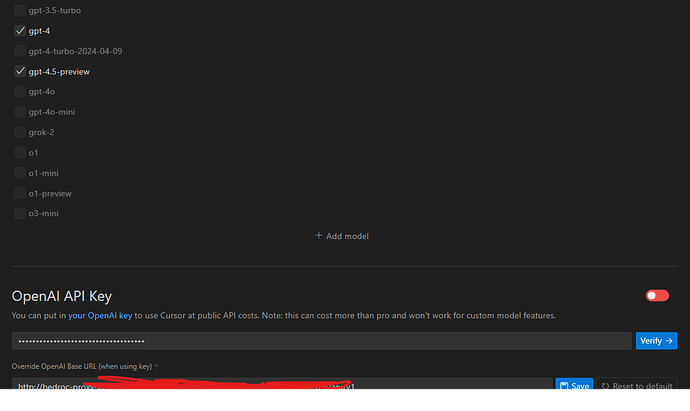This screenshot has width=690, height=411.
Task: Click Reset to default button
Action: pos(637,384)
